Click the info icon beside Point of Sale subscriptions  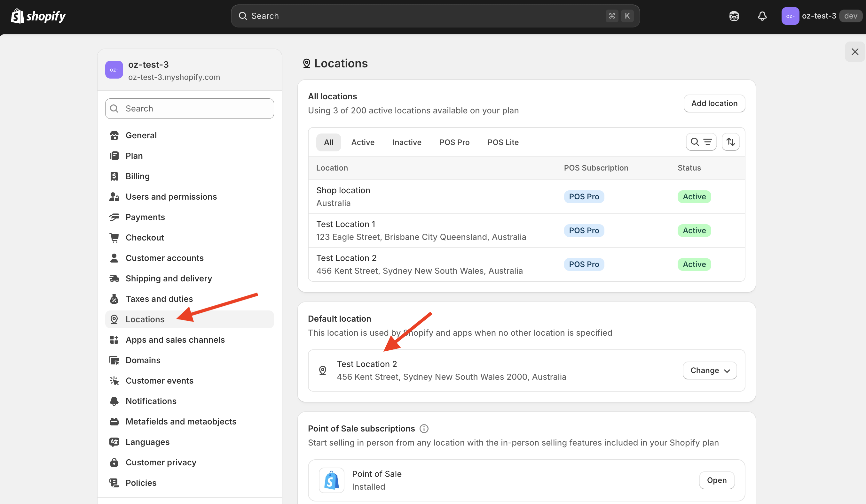point(424,429)
